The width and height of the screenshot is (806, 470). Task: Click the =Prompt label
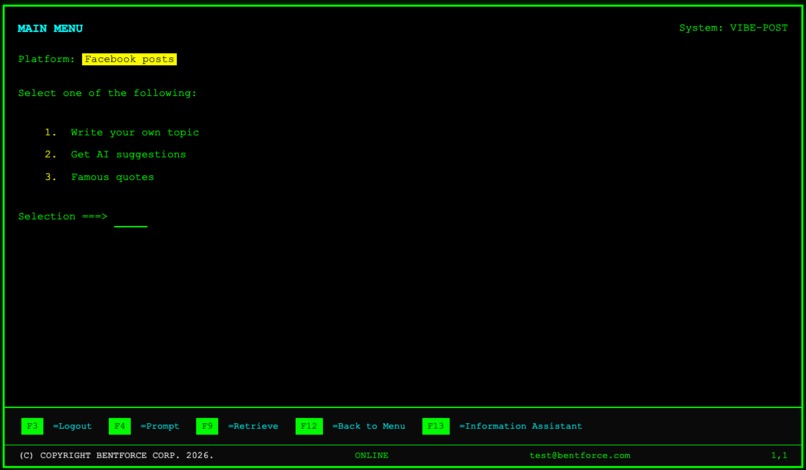tap(160, 426)
